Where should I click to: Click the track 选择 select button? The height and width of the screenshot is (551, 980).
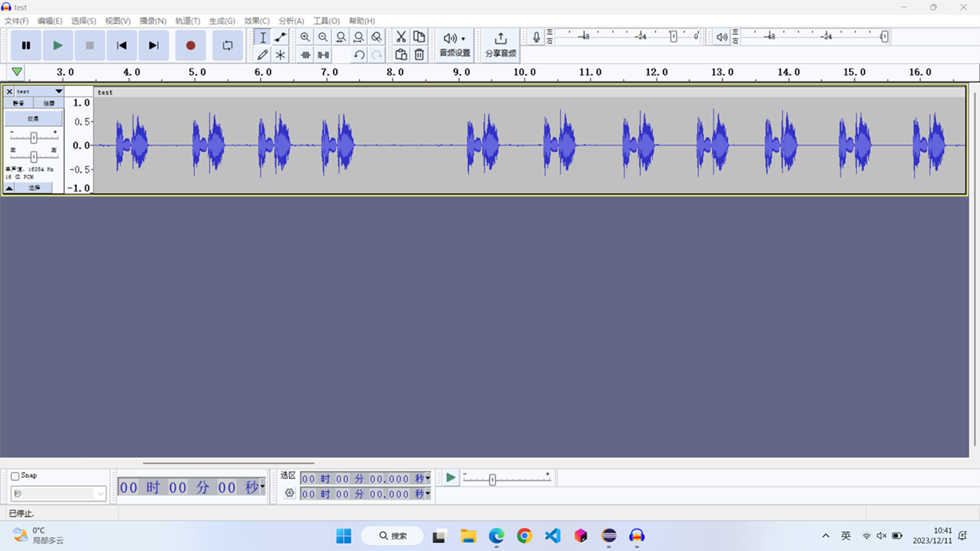(x=34, y=188)
